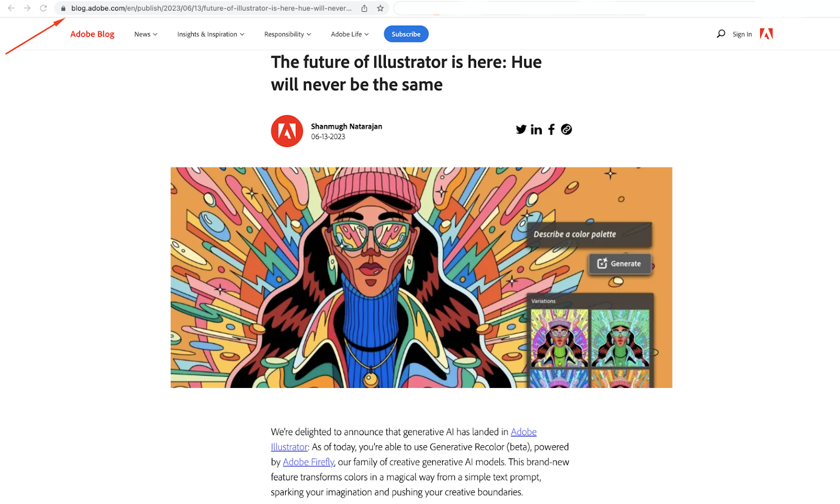
Task: Click the author avatar image
Action: tap(287, 131)
